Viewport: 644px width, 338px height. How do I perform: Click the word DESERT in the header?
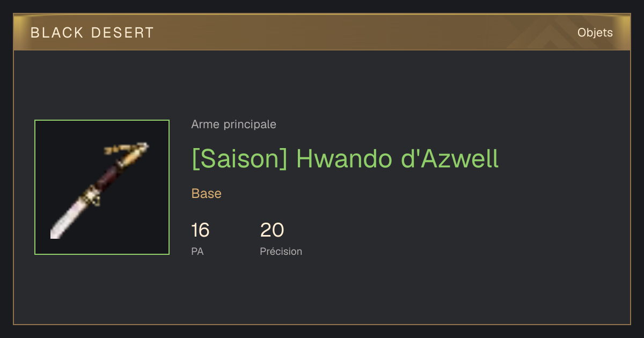[122, 33]
